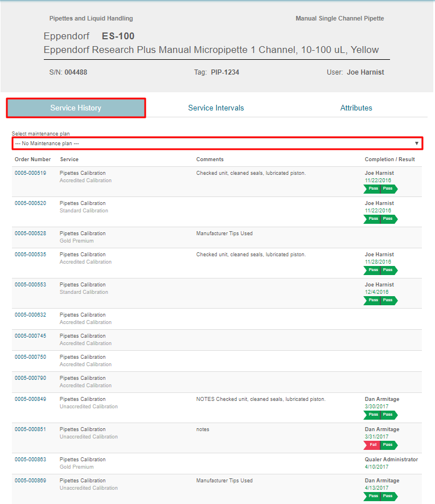Open order number 0005-000632

click(30, 315)
